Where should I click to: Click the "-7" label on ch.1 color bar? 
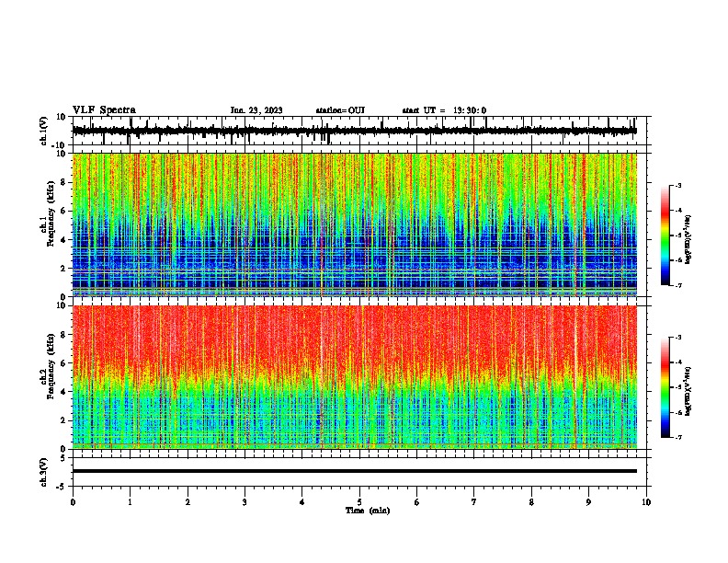pos(677,285)
